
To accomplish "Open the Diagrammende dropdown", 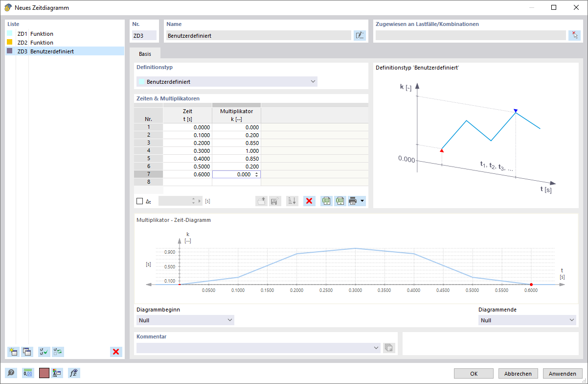I will click(527, 320).
